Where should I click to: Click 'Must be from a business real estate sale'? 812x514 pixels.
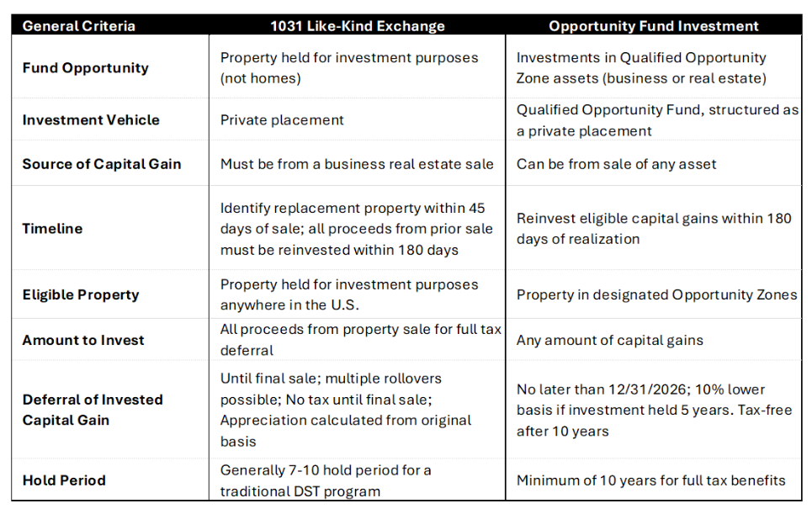coord(357,164)
